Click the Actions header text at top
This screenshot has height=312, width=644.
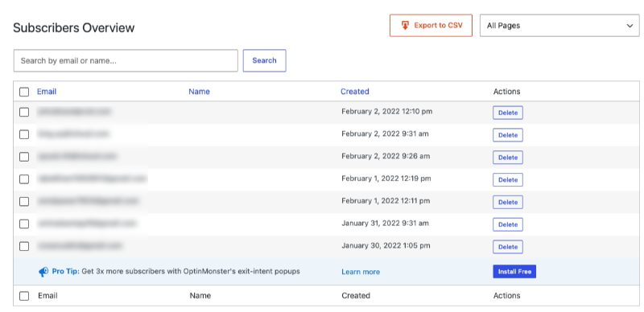[507, 92]
